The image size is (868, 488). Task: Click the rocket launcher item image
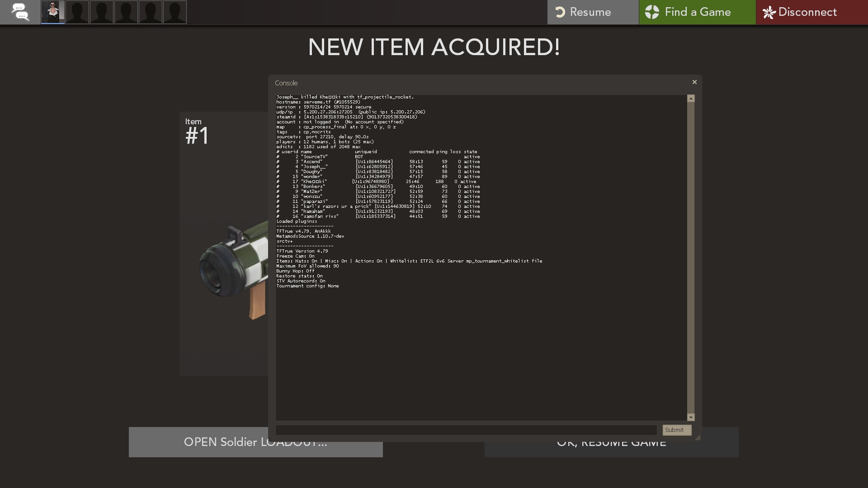click(x=234, y=270)
